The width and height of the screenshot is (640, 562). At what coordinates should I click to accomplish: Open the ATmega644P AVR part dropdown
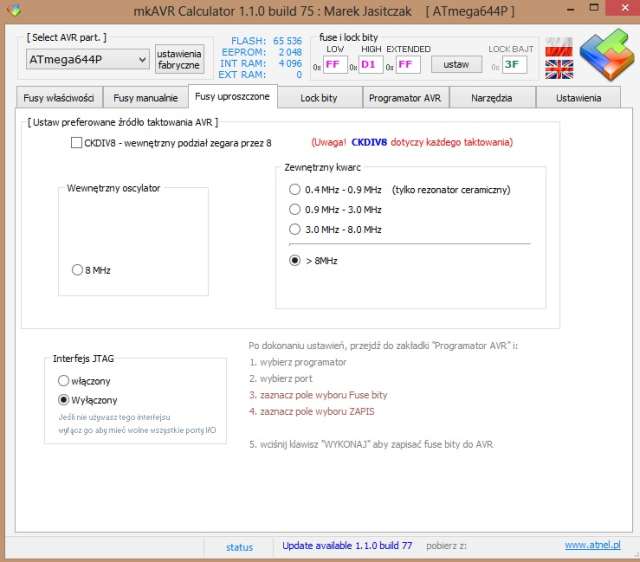88,60
